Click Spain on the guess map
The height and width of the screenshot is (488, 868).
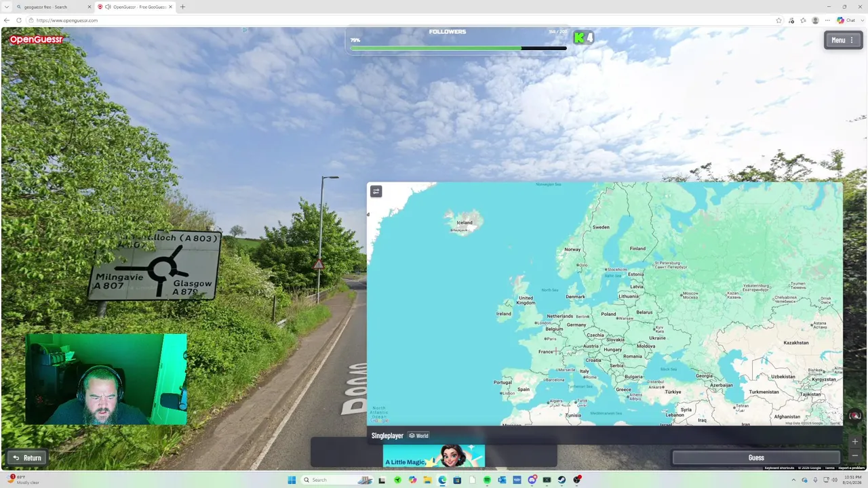(523, 389)
